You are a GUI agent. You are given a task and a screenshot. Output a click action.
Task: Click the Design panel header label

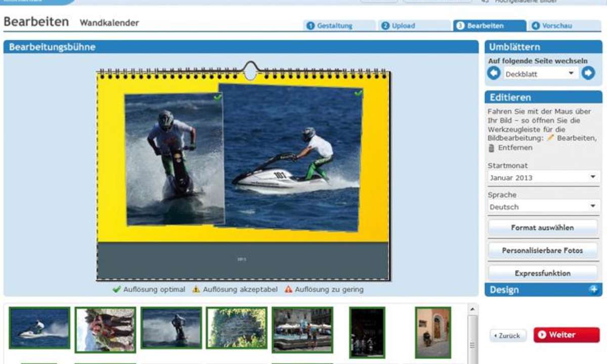(504, 290)
